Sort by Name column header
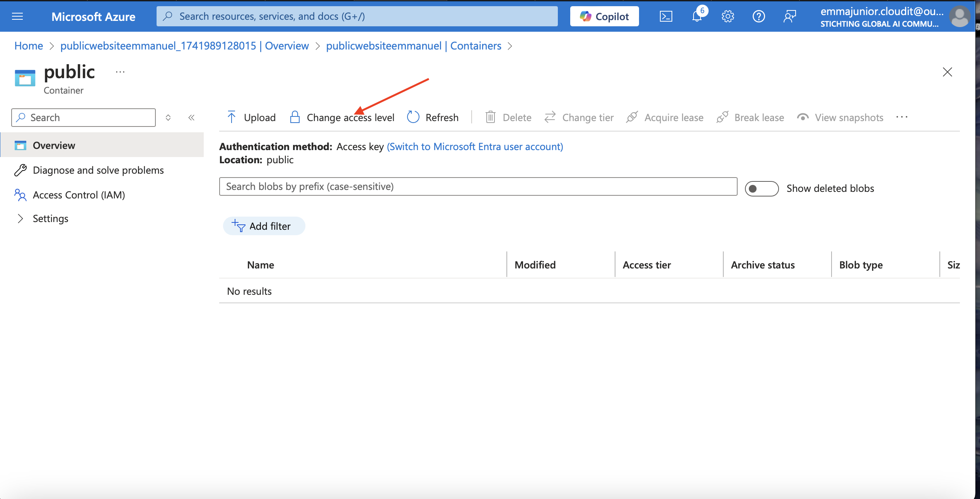This screenshot has height=499, width=980. click(261, 265)
